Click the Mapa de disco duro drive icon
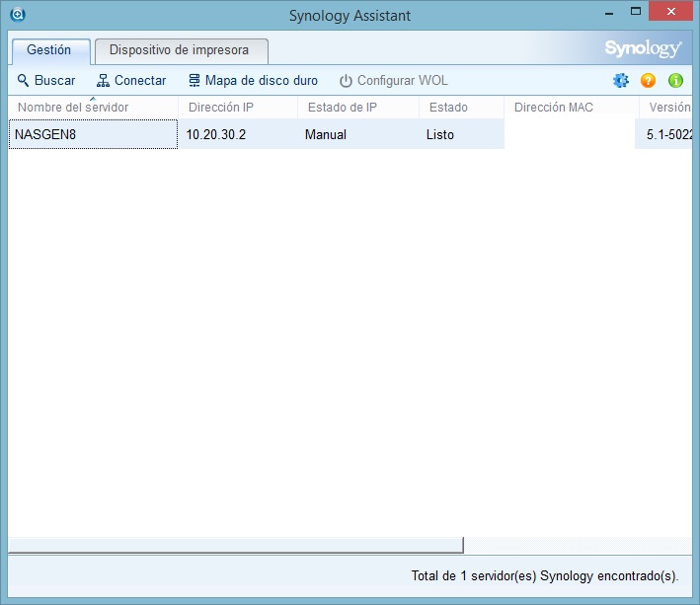700x605 pixels. [x=194, y=81]
